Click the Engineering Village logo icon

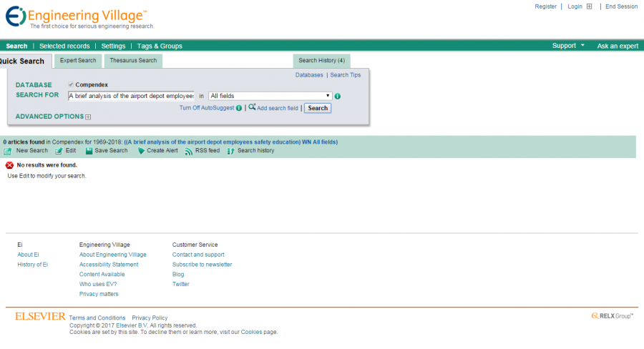[16, 16]
